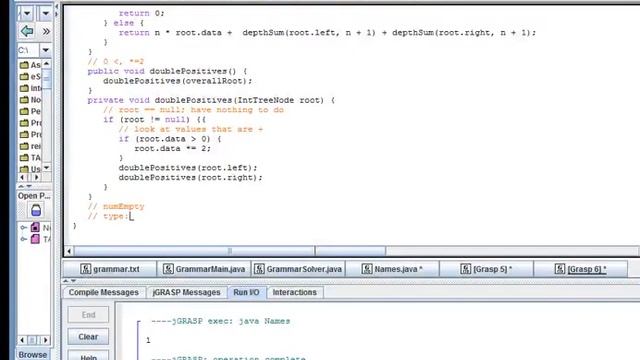This screenshot has width=640, height=360.
Task: Switch to Names.java file tab
Action: coord(392,269)
